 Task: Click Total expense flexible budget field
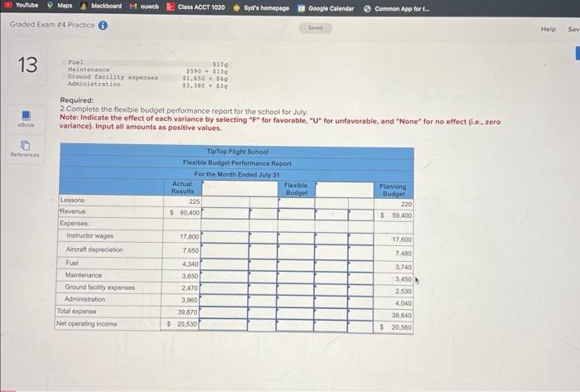(294, 314)
